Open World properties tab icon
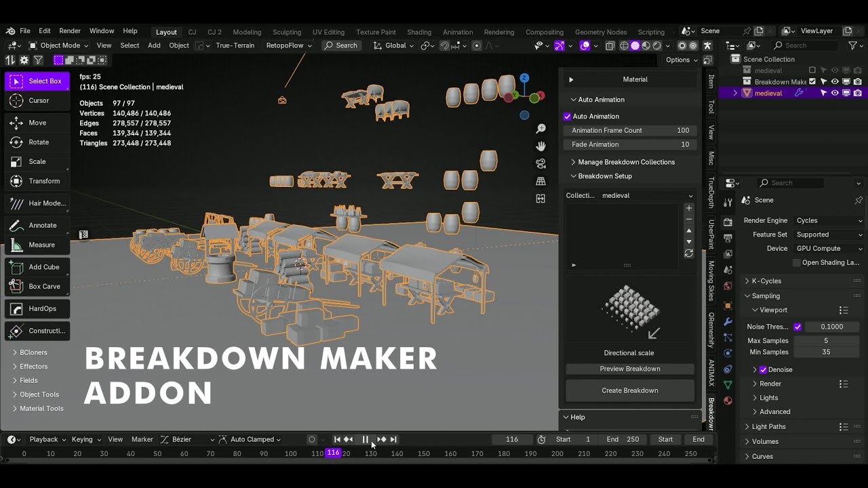Screen dimensions: 868x488 [x=728, y=287]
